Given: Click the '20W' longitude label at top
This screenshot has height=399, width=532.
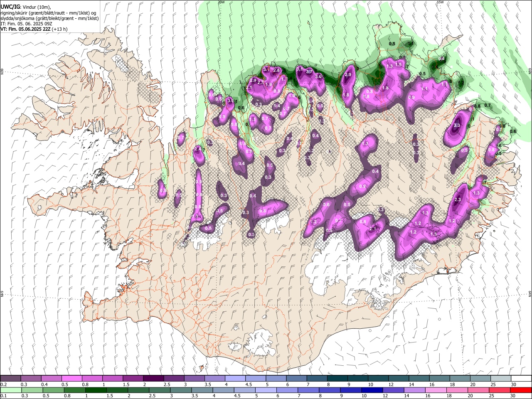Looking at the screenshot, I should [221, 2].
